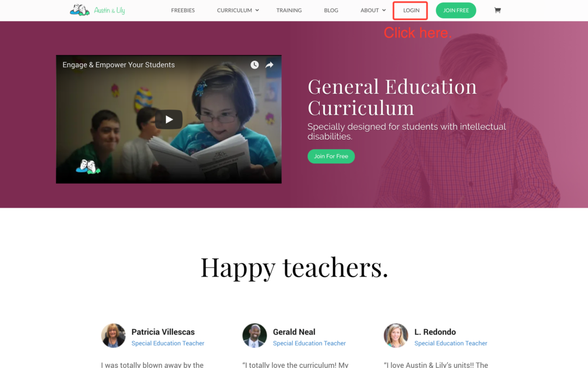Viewport: 588px width, 368px height.
Task: Expand the About dropdown menu
Action: tap(373, 10)
